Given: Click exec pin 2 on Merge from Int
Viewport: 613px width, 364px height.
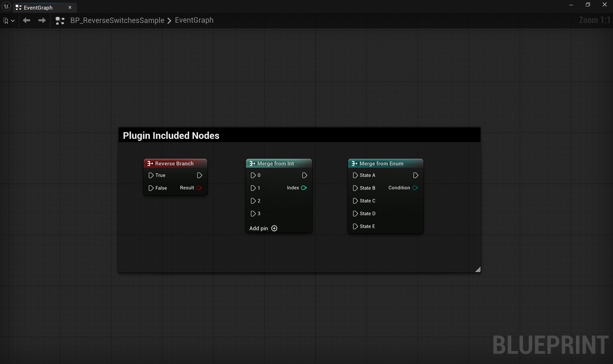Looking at the screenshot, I should click(x=253, y=201).
